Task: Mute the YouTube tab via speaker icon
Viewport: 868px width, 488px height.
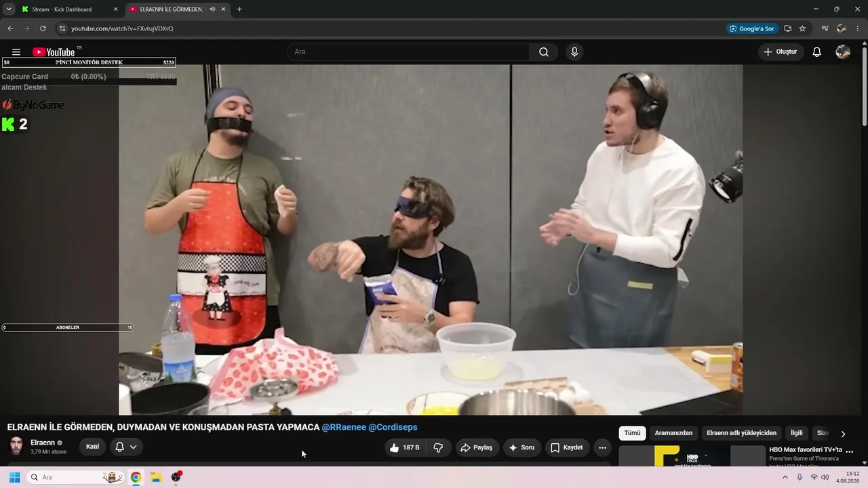Action: [213, 9]
